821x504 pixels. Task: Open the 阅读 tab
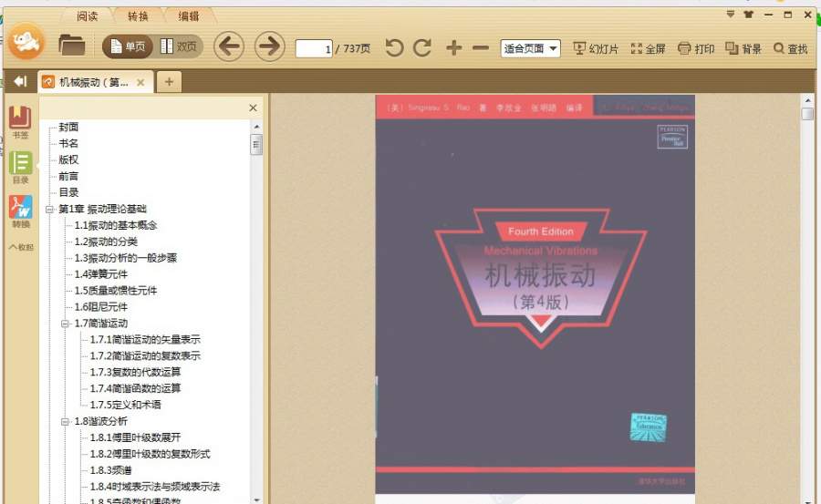[87, 16]
